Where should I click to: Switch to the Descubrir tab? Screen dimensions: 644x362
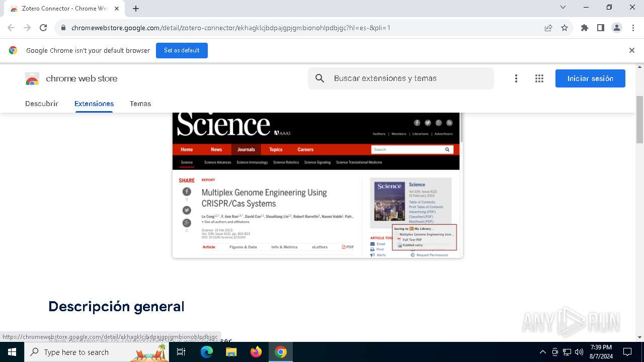[x=42, y=104]
